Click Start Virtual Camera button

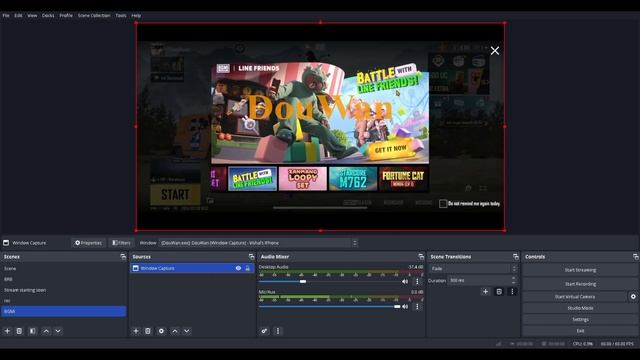(x=575, y=297)
